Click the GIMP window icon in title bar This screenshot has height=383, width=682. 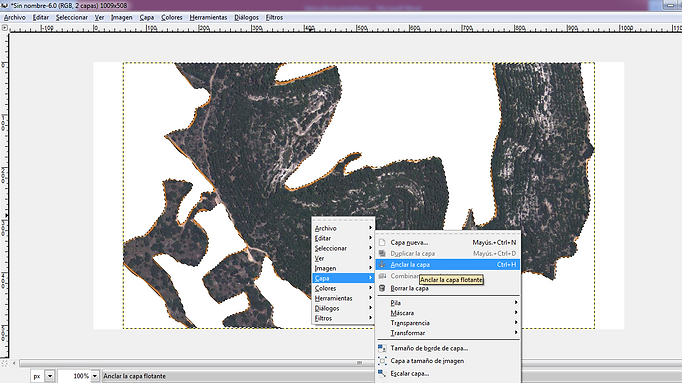[5, 6]
